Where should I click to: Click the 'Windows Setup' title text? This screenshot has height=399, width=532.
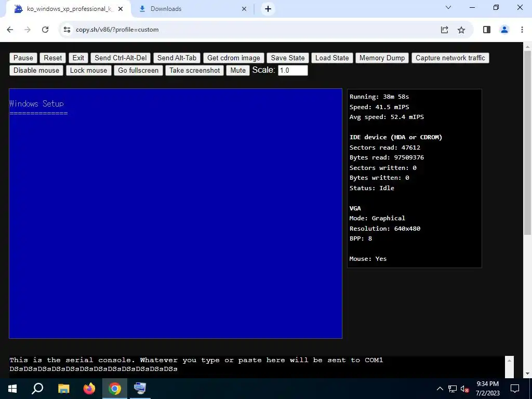point(37,103)
